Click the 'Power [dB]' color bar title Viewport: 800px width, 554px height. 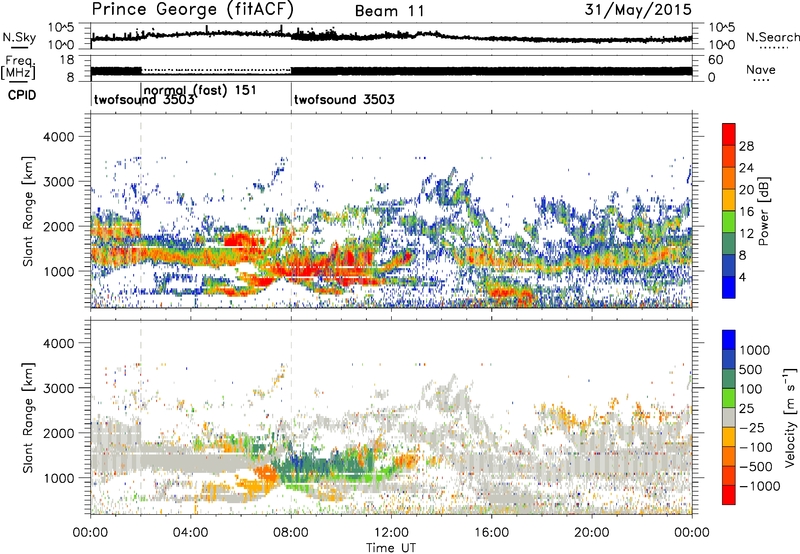(763, 211)
